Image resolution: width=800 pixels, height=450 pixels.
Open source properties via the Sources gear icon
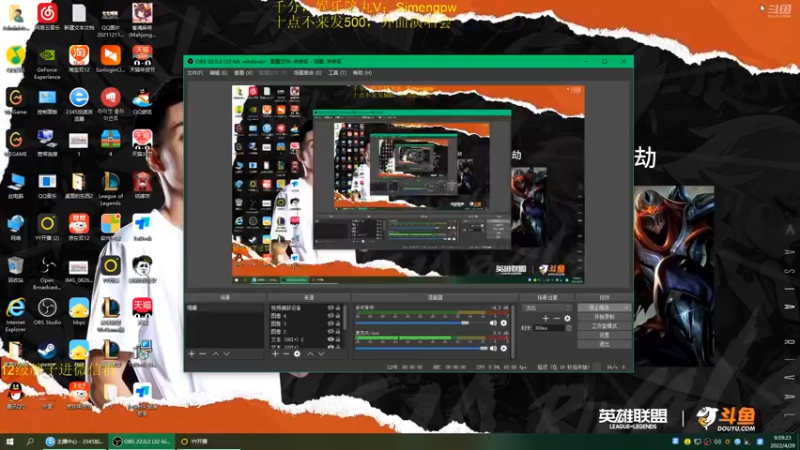(297, 354)
